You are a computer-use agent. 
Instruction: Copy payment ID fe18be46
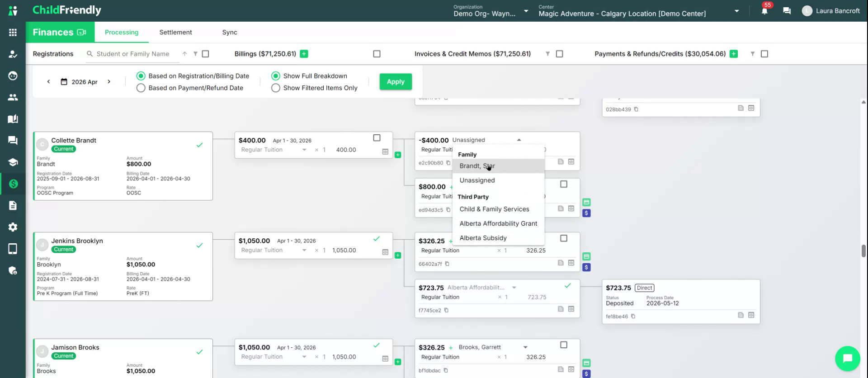tap(633, 317)
